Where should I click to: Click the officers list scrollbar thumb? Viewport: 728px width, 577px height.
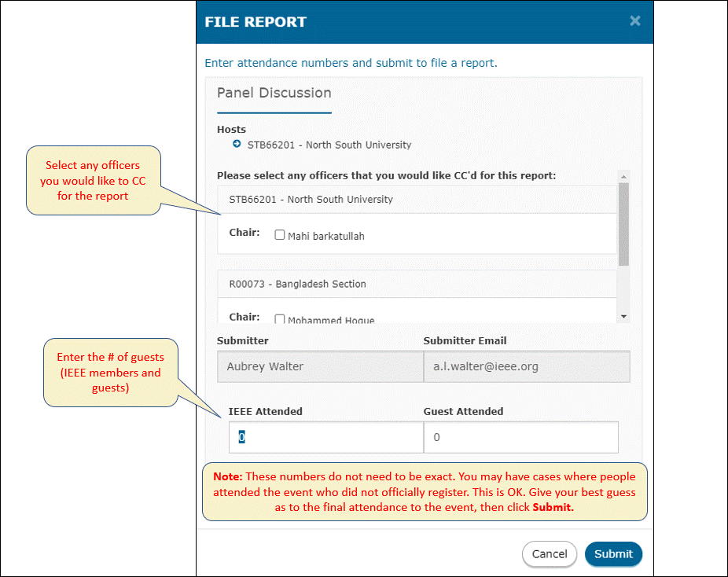click(623, 224)
